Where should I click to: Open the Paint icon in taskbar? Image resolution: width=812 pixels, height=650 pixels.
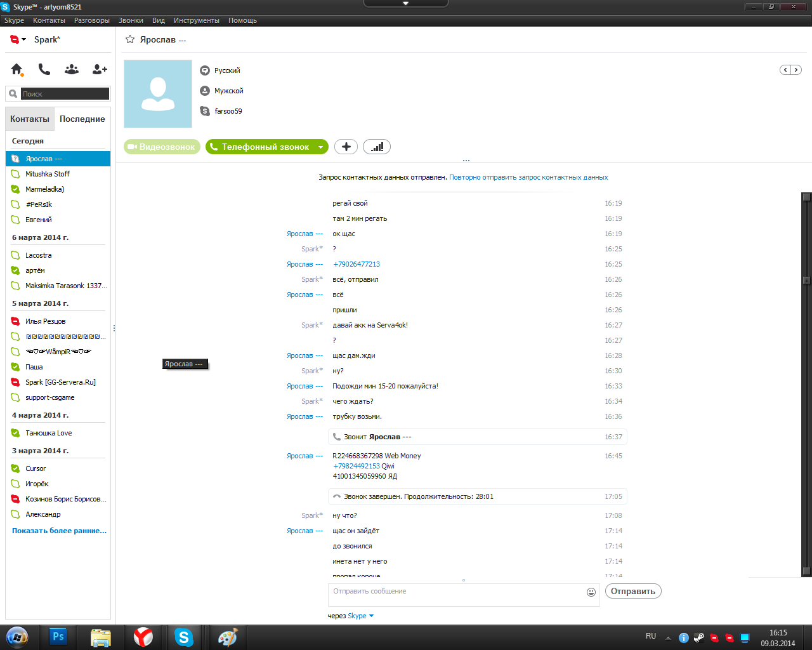[x=227, y=637]
